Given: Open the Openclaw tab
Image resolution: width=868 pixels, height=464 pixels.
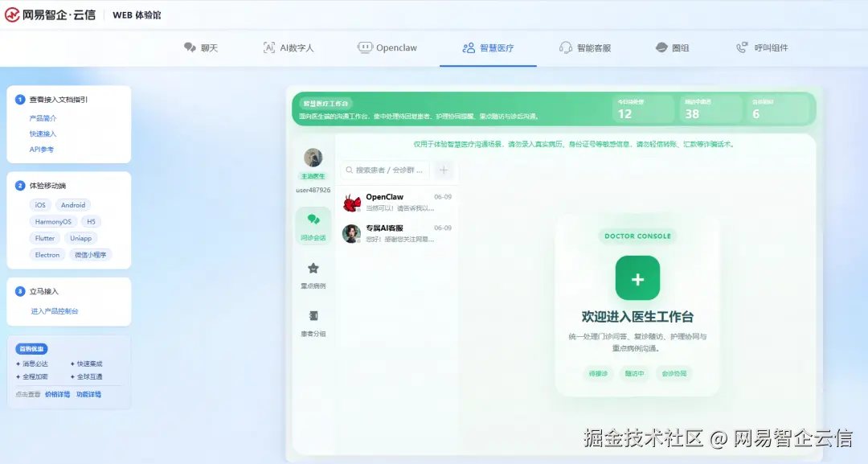Looking at the screenshot, I should click(387, 48).
